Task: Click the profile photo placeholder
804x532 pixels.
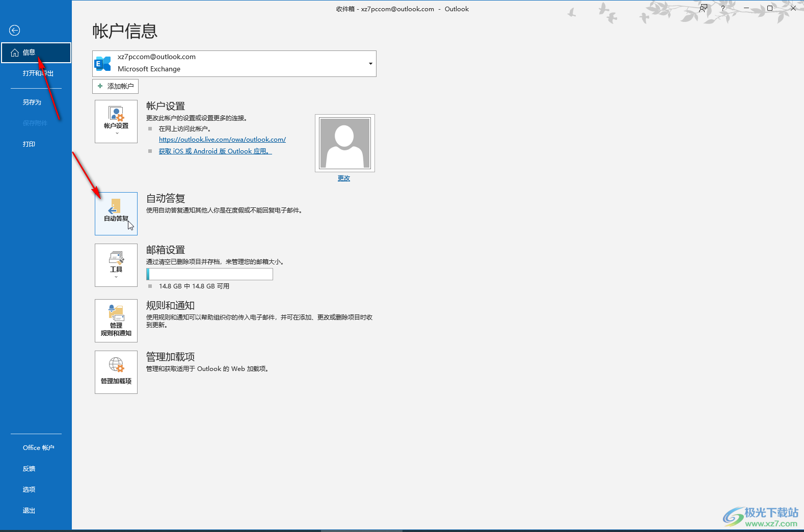Action: (345, 143)
